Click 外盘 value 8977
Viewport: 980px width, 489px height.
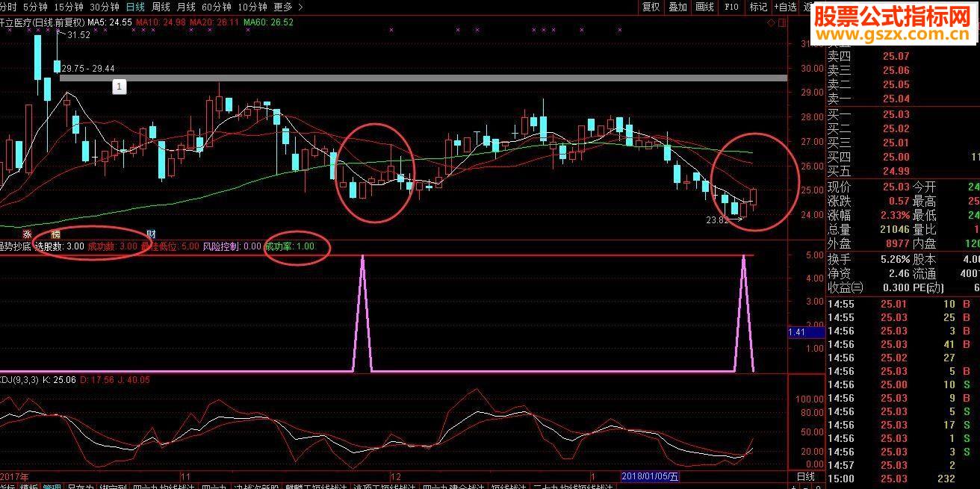tap(897, 243)
